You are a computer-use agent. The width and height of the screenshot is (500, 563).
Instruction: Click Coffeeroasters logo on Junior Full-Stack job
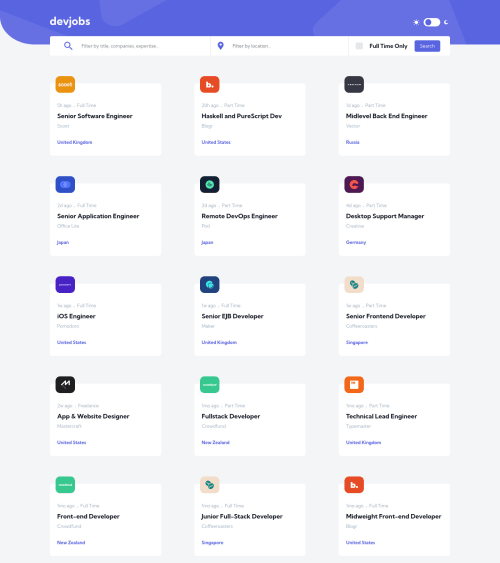[210, 485]
